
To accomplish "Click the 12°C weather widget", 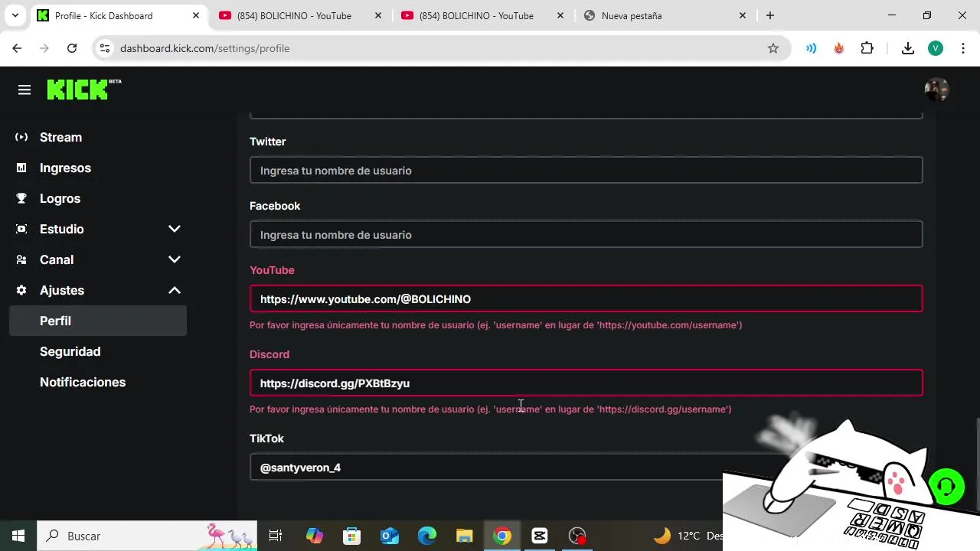I will pos(689,536).
